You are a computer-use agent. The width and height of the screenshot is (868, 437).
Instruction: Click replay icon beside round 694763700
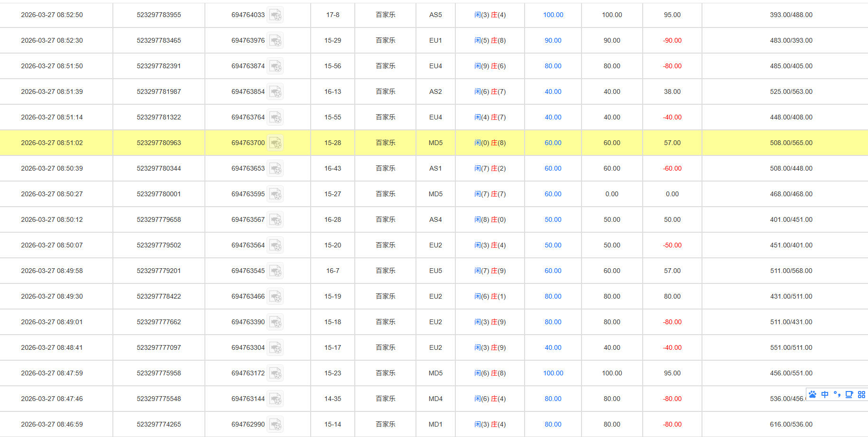coord(275,143)
